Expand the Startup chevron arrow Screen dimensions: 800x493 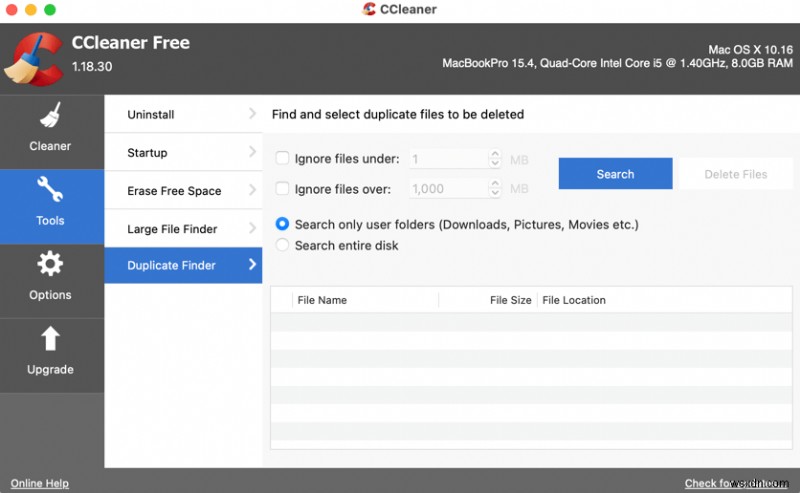click(x=252, y=152)
